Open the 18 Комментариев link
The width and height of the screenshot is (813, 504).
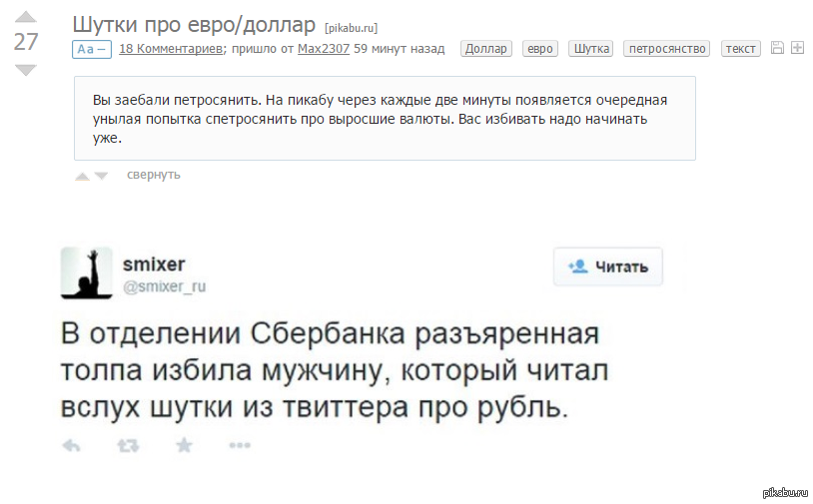coord(171,48)
